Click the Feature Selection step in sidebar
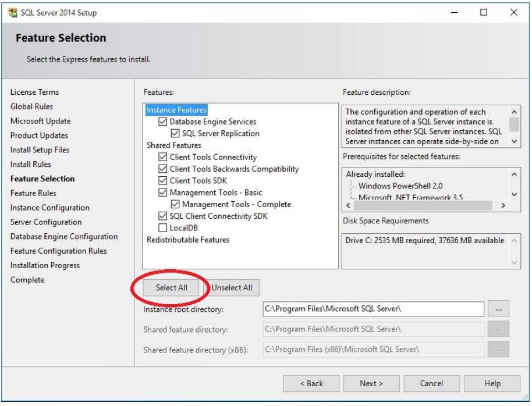 pyautogui.click(x=42, y=179)
